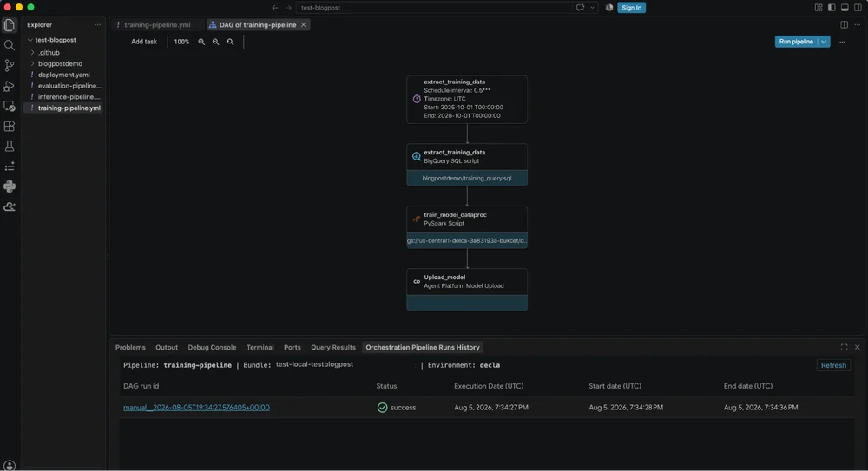Switch to the Ports panel tab
Image resolution: width=868 pixels, height=471 pixels.
click(x=293, y=348)
